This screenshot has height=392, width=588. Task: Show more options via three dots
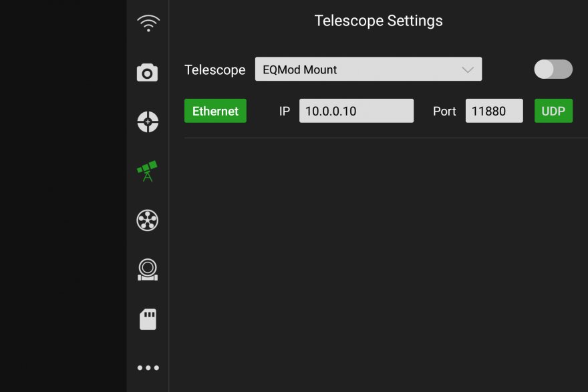[x=148, y=367]
